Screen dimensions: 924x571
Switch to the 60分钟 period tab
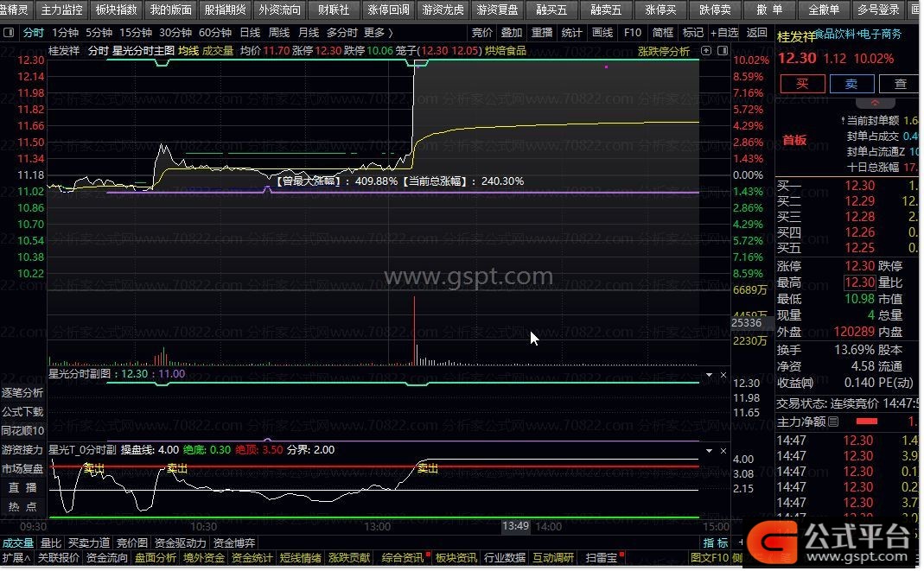[x=215, y=33]
